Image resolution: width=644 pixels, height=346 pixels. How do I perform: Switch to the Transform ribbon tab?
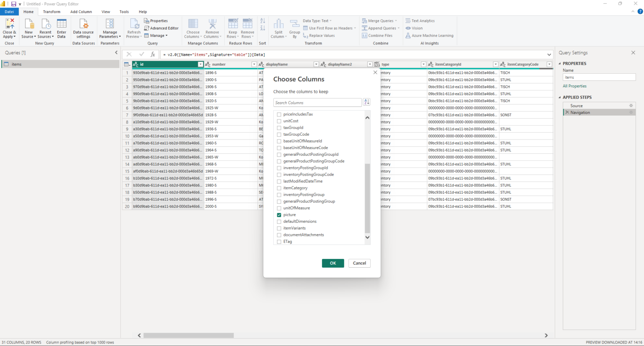pyautogui.click(x=52, y=11)
